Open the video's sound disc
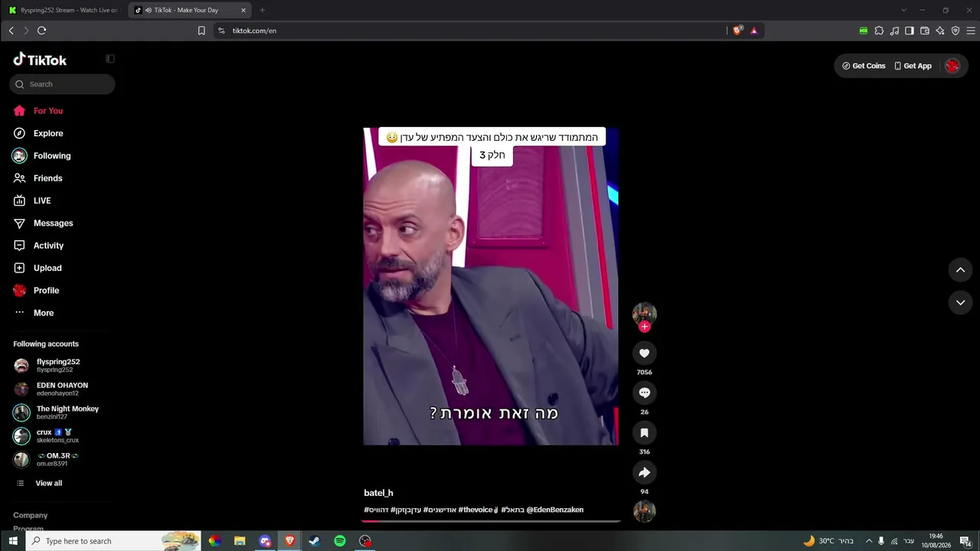 point(645,511)
